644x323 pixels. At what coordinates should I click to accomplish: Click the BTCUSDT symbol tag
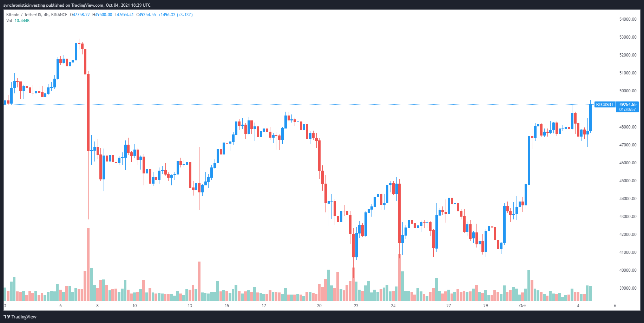pos(605,105)
